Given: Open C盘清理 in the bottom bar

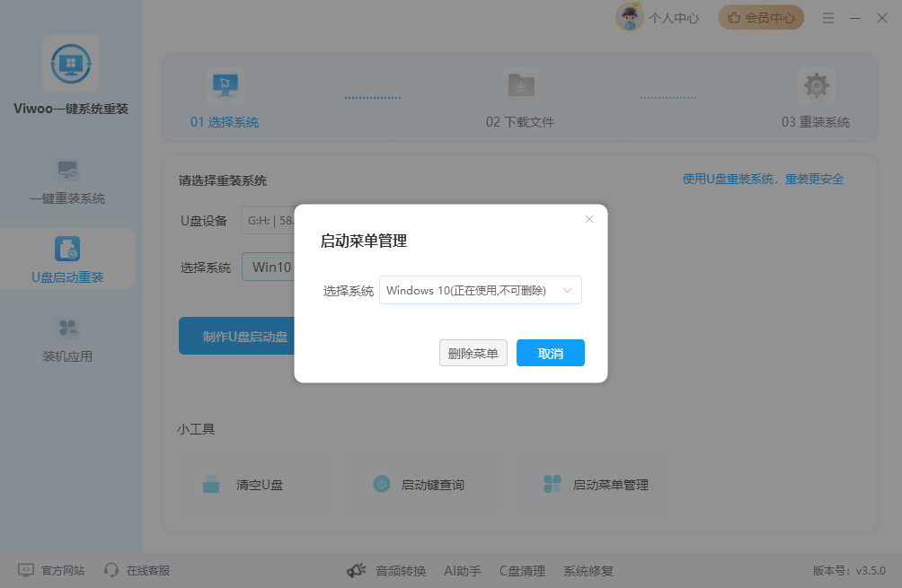Looking at the screenshot, I should (522, 571).
